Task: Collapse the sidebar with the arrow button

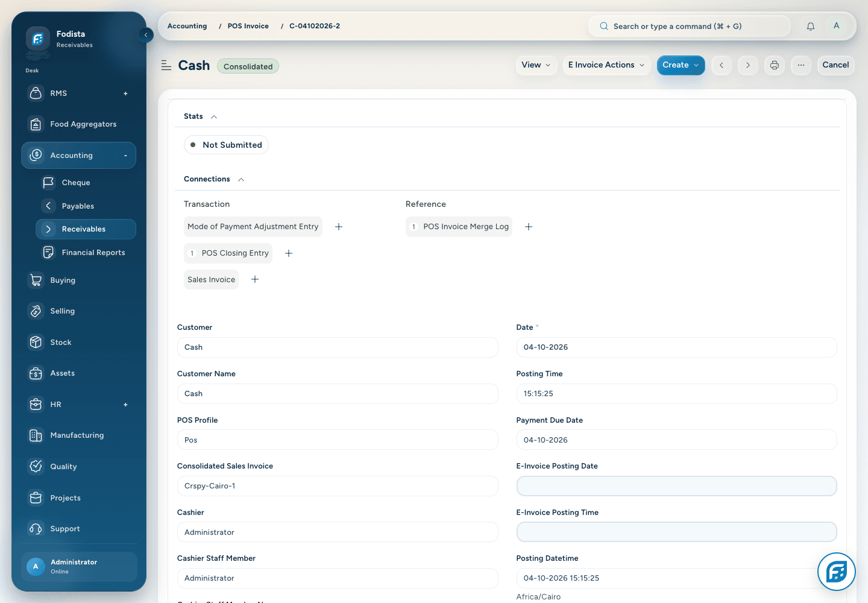Action: point(146,35)
